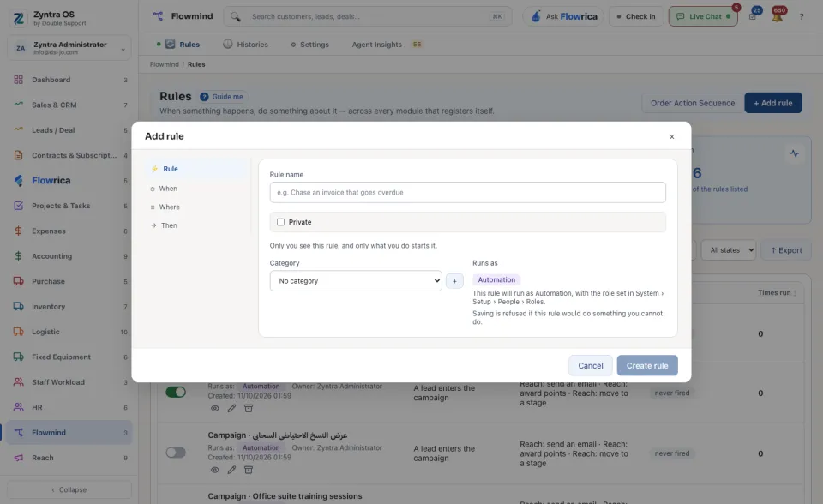This screenshot has width=823, height=504.
Task: Open the Dashboard sidebar icon
Action: [18, 80]
